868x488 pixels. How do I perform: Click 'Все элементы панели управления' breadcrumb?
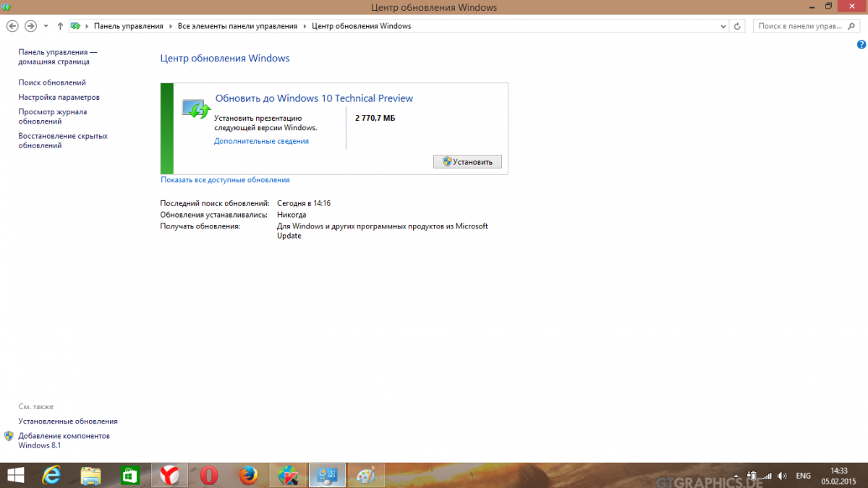pos(237,26)
